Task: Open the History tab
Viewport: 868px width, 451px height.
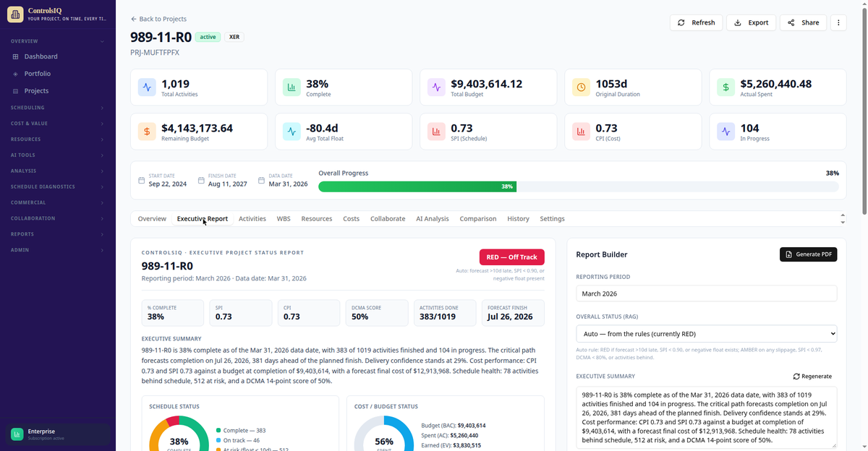Action: coord(519,218)
